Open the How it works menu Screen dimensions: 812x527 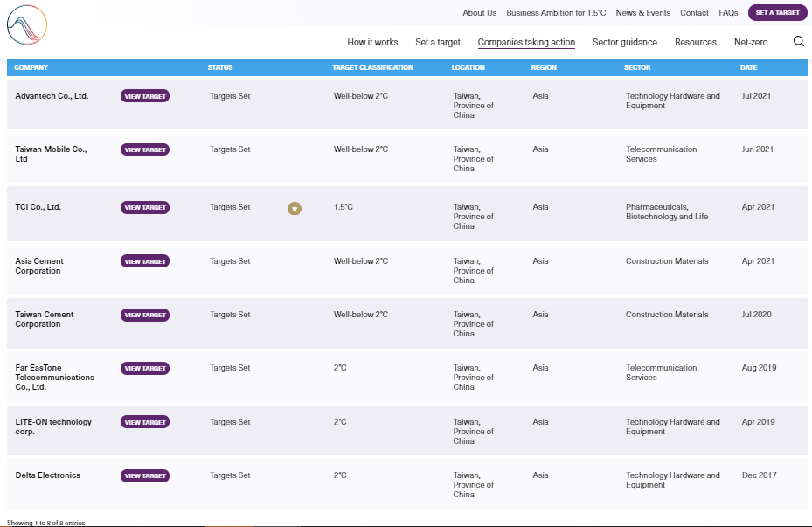click(x=373, y=43)
